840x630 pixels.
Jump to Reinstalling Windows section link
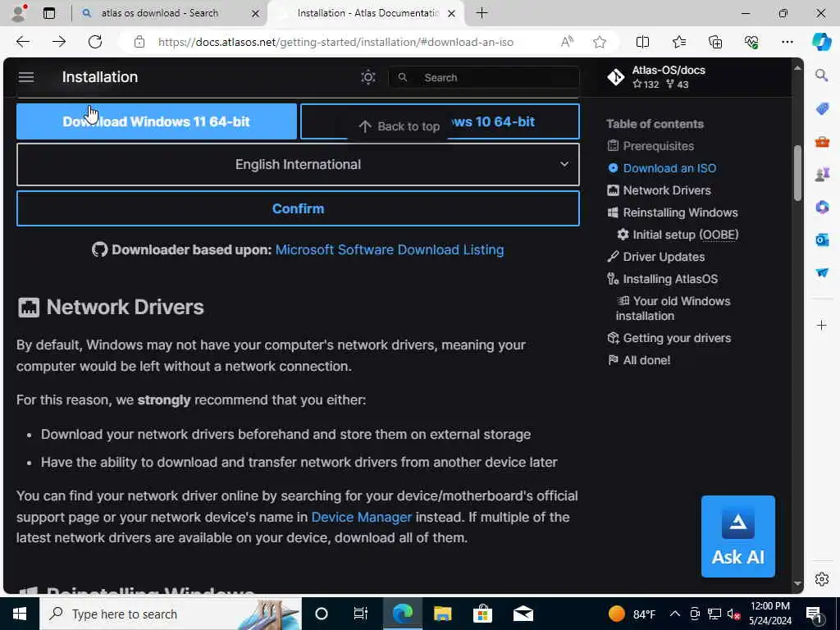pyautogui.click(x=680, y=212)
